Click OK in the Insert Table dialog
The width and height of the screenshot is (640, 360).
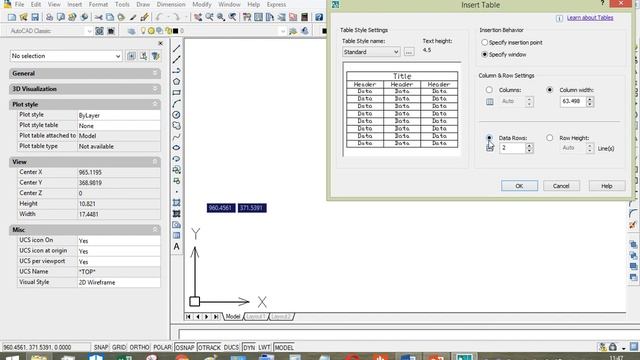coord(519,186)
